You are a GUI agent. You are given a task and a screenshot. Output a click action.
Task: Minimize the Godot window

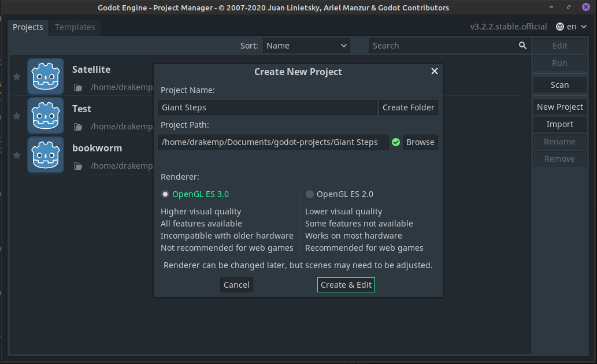pos(551,8)
